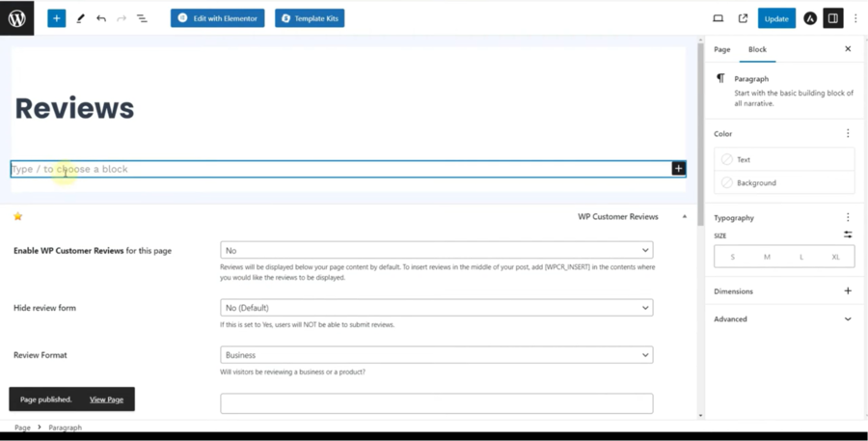Click the page title Reviews
This screenshot has height=441, width=868.
(x=74, y=108)
